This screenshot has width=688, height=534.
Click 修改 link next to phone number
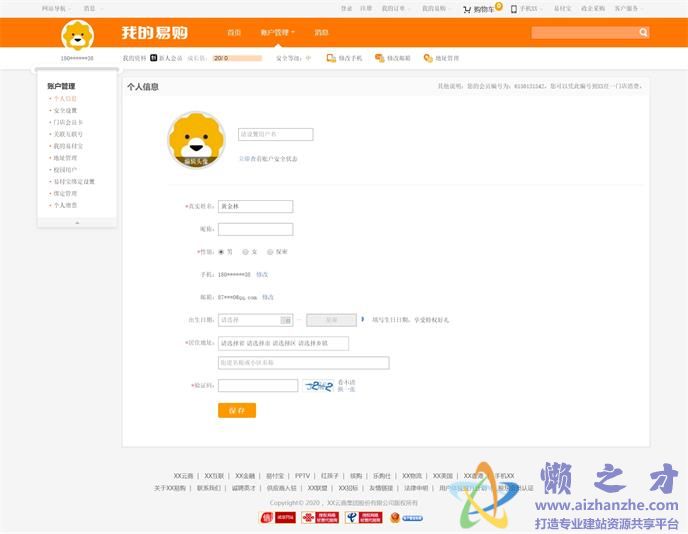[x=262, y=274]
